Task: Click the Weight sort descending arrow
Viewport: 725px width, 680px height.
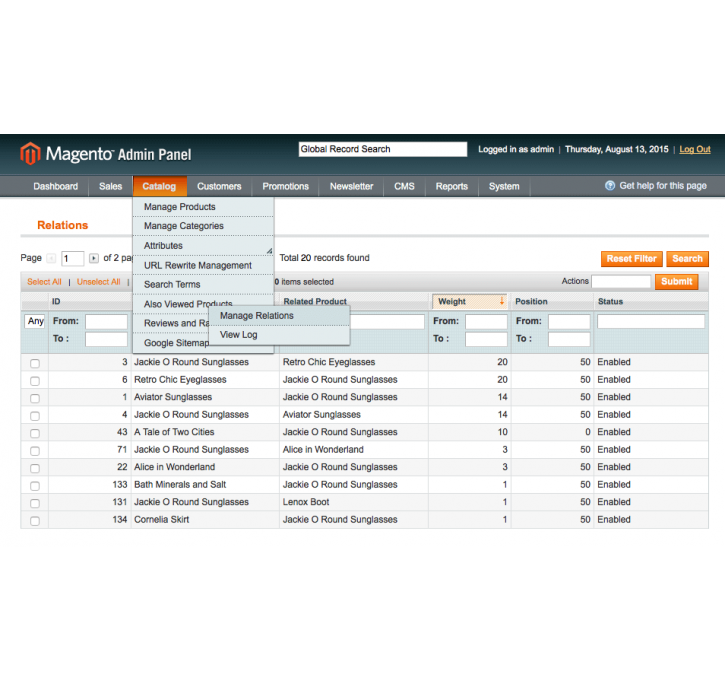Action: point(502,301)
